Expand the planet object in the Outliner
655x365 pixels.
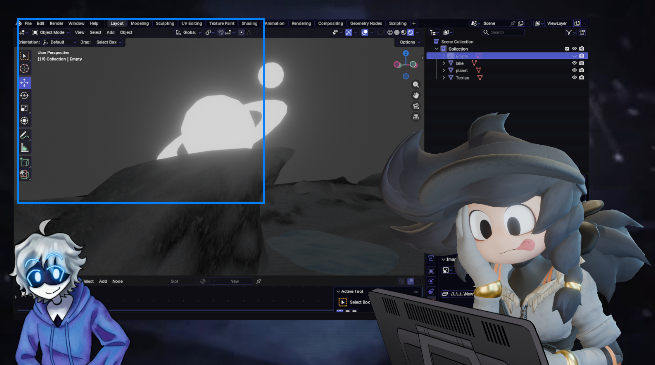point(444,70)
